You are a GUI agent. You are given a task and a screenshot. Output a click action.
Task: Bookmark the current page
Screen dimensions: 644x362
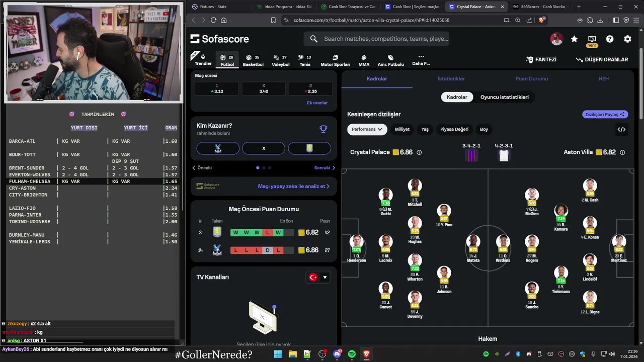tap(273, 20)
